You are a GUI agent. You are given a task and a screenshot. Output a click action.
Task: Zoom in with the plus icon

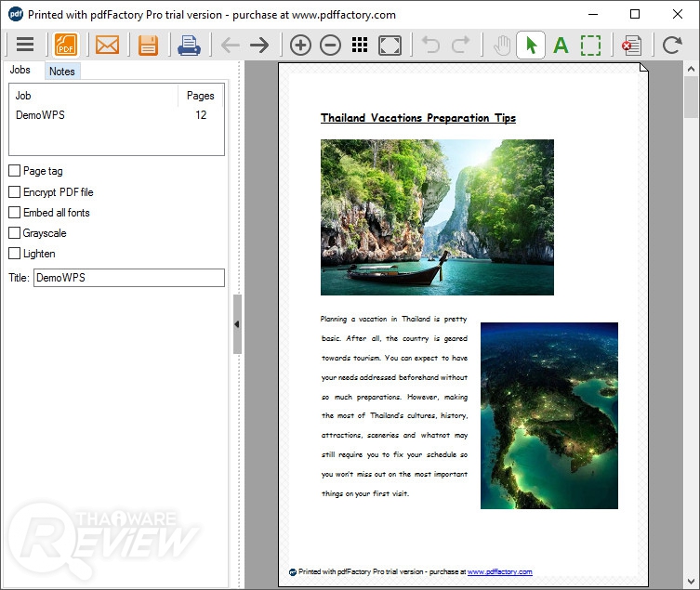point(299,45)
